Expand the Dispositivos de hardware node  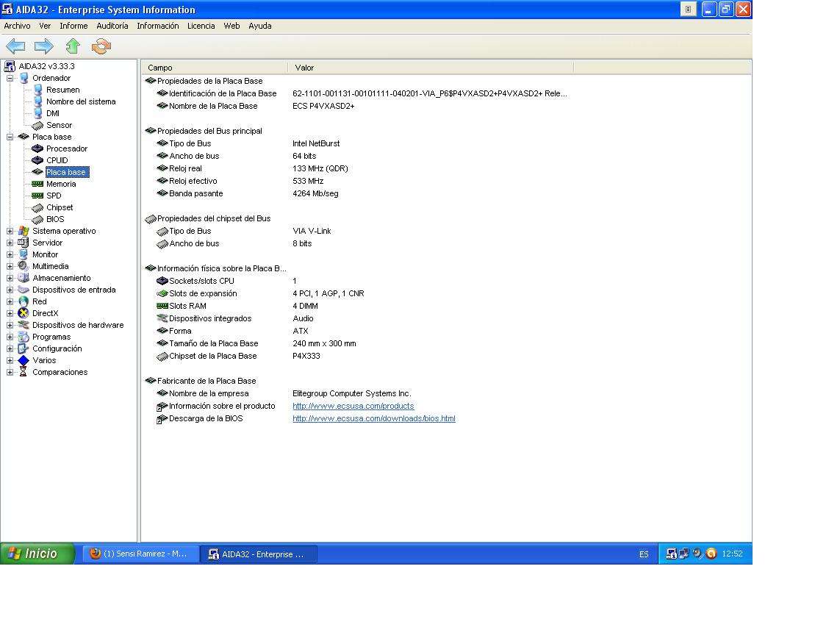[10, 326]
